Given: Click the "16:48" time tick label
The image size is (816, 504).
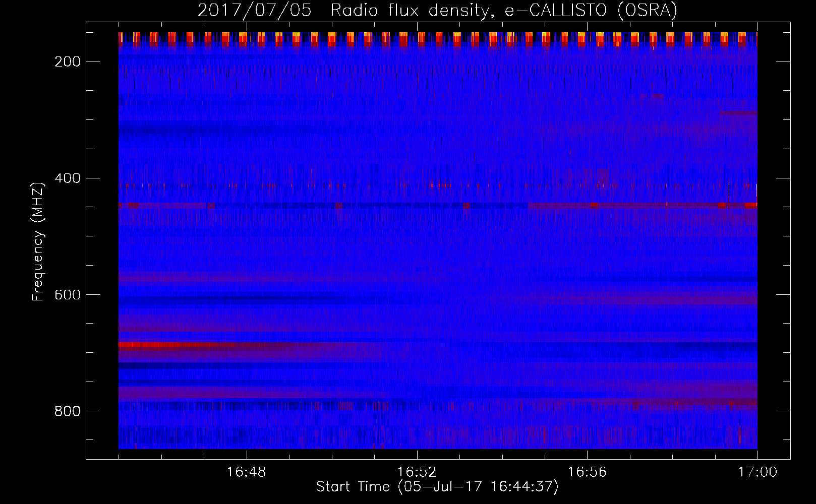Looking at the screenshot, I should [x=246, y=472].
